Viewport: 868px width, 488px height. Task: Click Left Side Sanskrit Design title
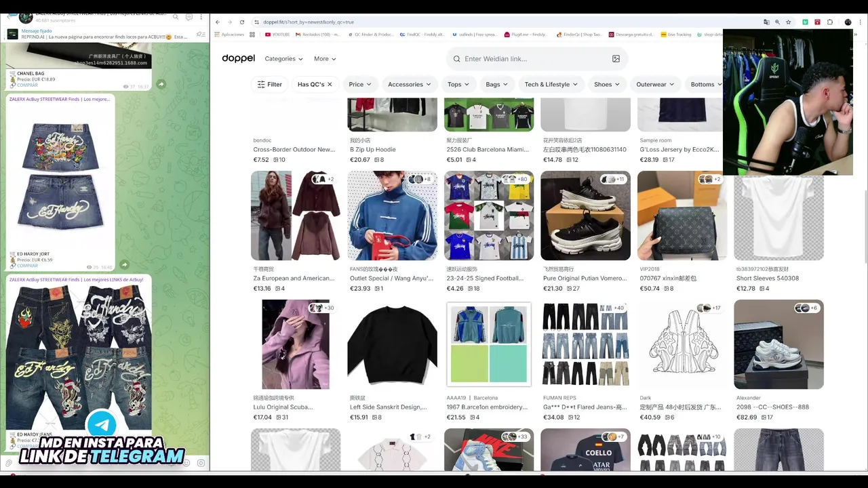pyautogui.click(x=389, y=407)
